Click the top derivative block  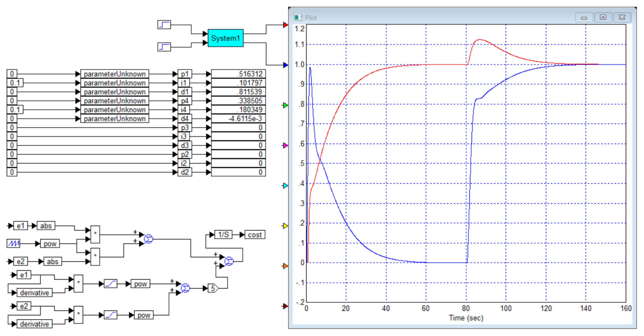(34, 293)
